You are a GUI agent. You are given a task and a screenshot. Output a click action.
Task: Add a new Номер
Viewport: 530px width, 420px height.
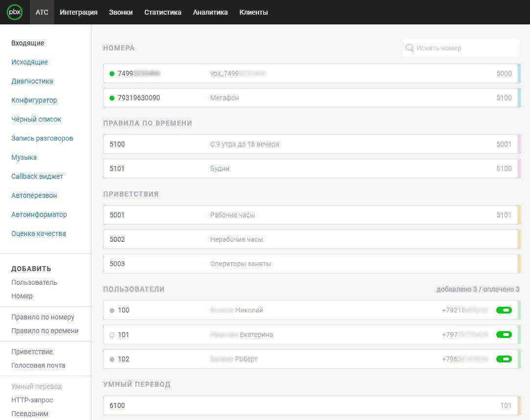(x=22, y=296)
